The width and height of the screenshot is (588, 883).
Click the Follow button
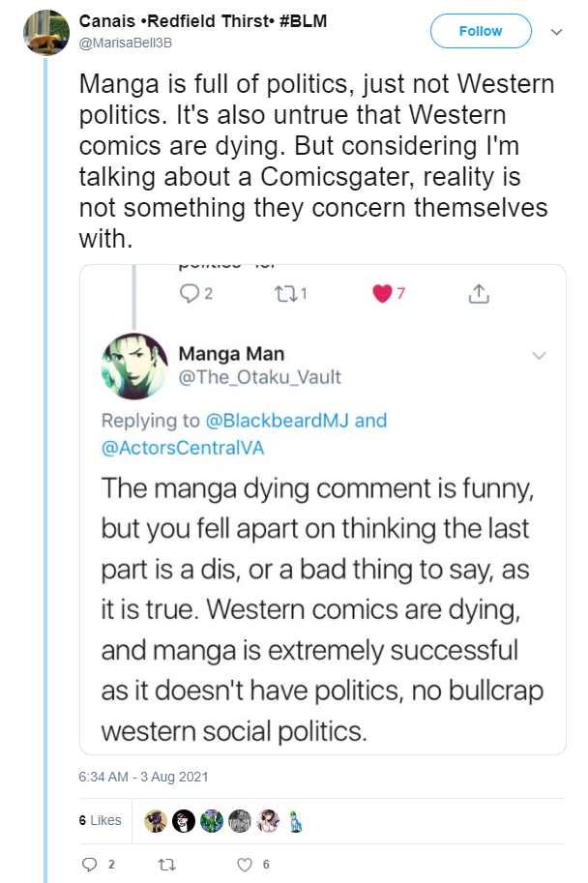(481, 31)
